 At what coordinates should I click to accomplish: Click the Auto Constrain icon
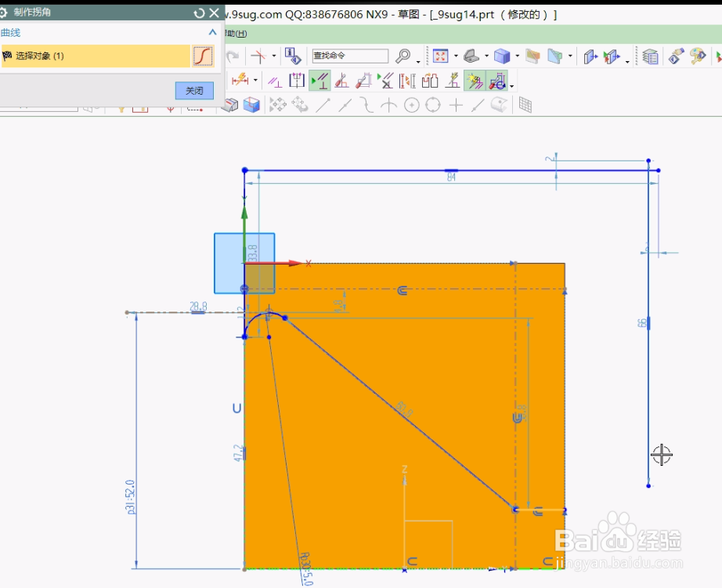tap(341, 81)
